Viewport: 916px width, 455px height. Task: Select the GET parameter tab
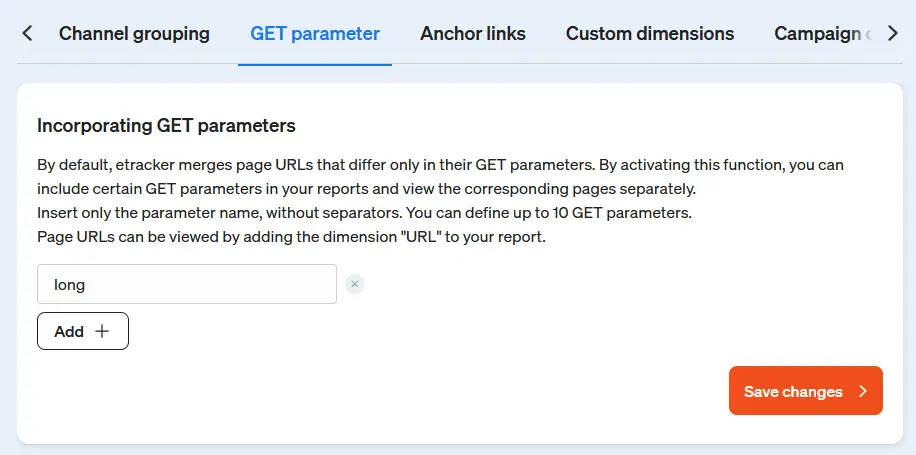[315, 34]
